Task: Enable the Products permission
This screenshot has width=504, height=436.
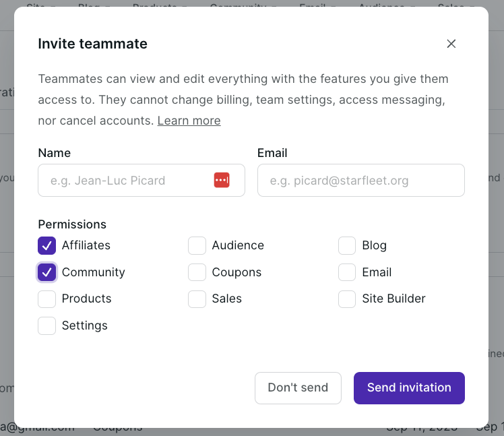Action: click(47, 299)
